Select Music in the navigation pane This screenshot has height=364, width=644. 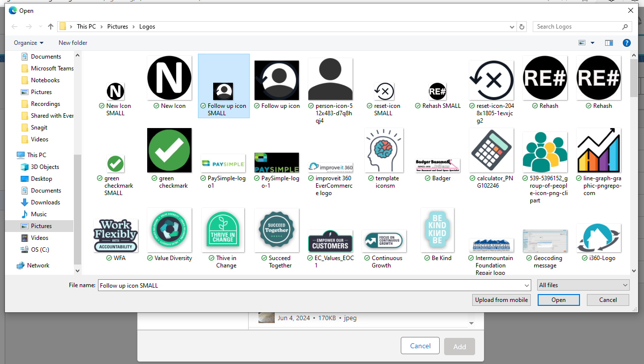click(x=34, y=214)
